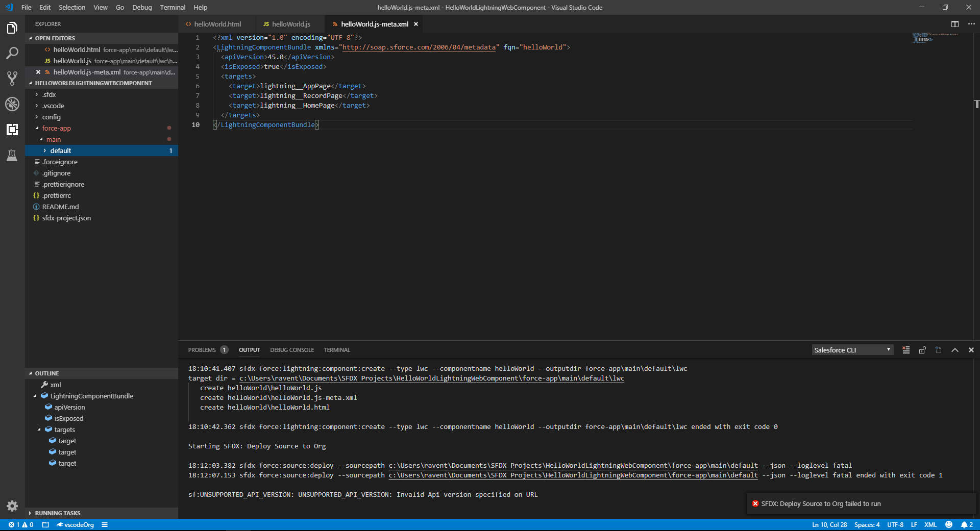Open the Debug view icon
Screen dimensions: 980x531
pyautogui.click(x=12, y=104)
